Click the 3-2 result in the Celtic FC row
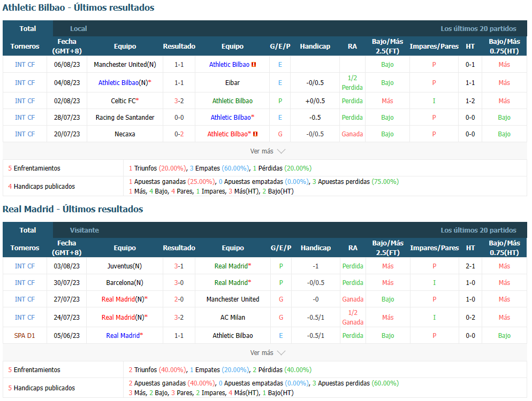 pos(179,101)
